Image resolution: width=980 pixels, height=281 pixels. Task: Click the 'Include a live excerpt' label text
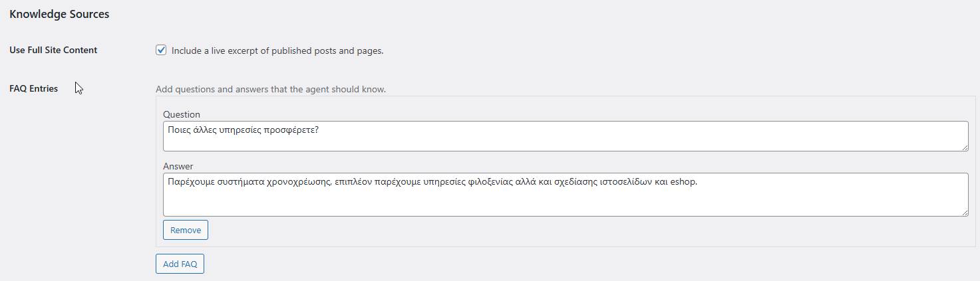point(277,50)
